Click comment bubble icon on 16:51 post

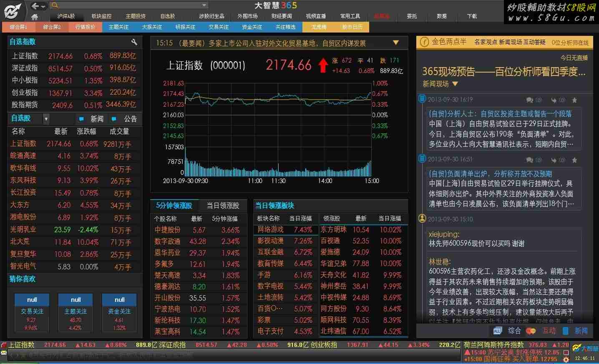(530, 160)
